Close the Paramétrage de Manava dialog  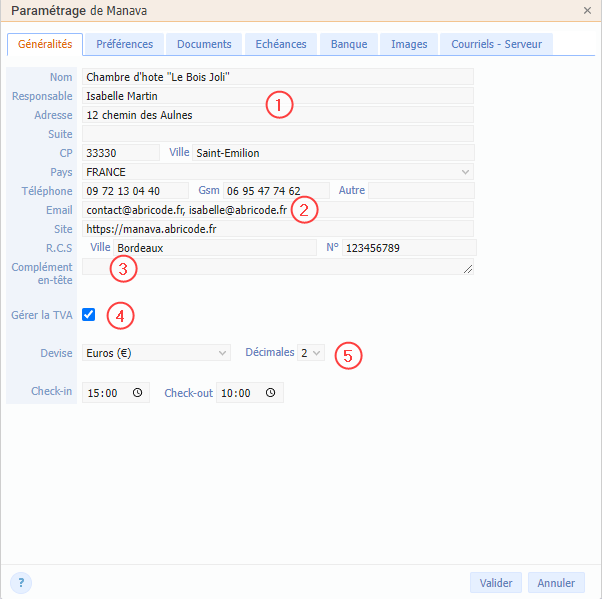(x=587, y=10)
